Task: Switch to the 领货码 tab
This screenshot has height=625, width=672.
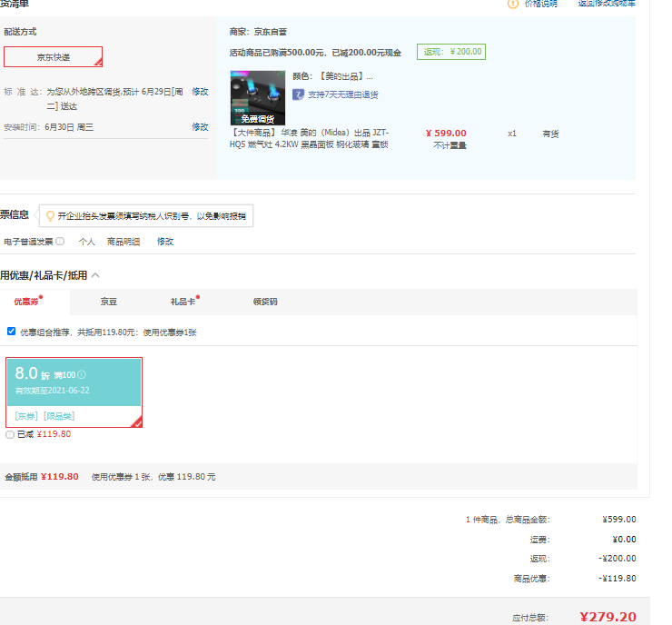Action: pos(265,302)
